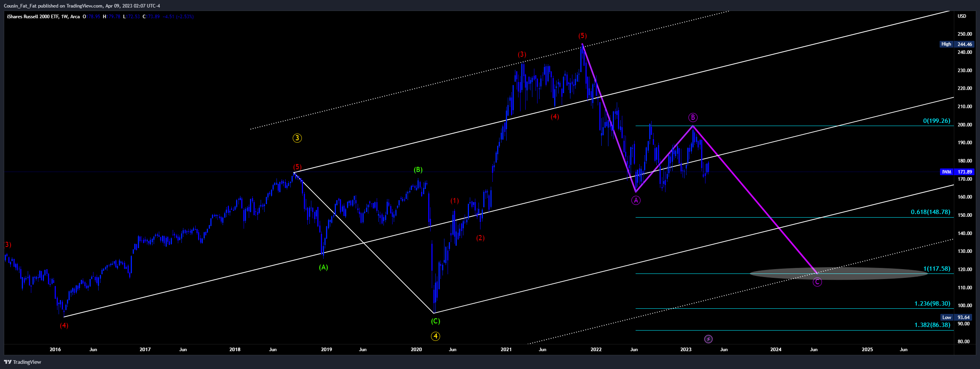Click the Fibonacci 1.236(98.30) level label
This screenshot has width=980, height=369.
point(932,304)
